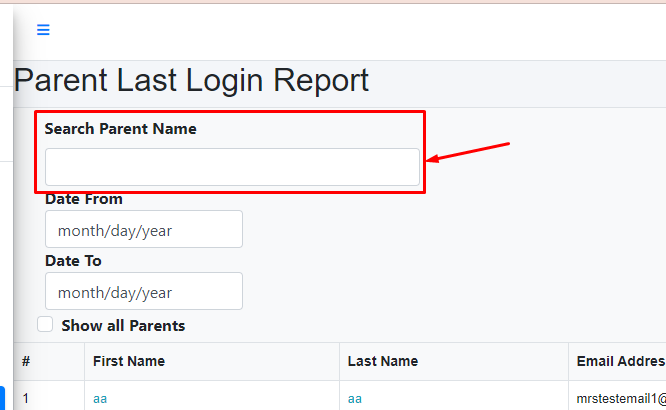Sort by the First Name column header
666x410 pixels.
tap(129, 361)
